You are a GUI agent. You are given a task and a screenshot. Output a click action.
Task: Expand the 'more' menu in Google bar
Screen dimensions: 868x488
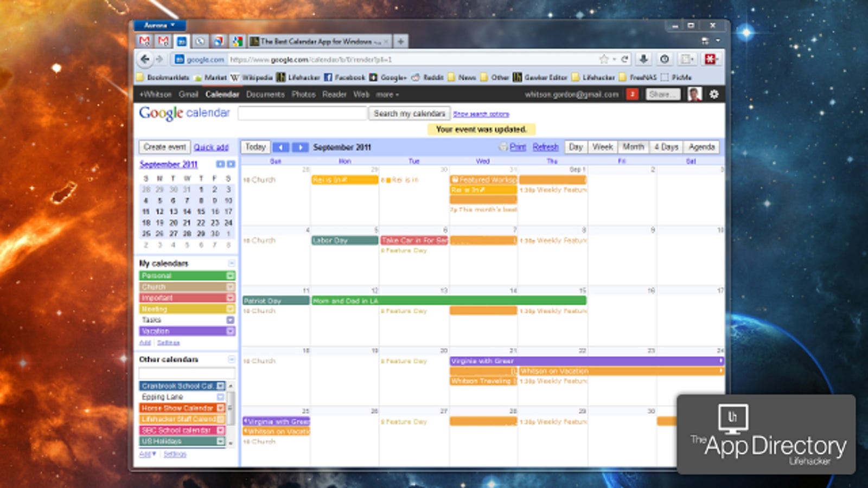coord(387,94)
